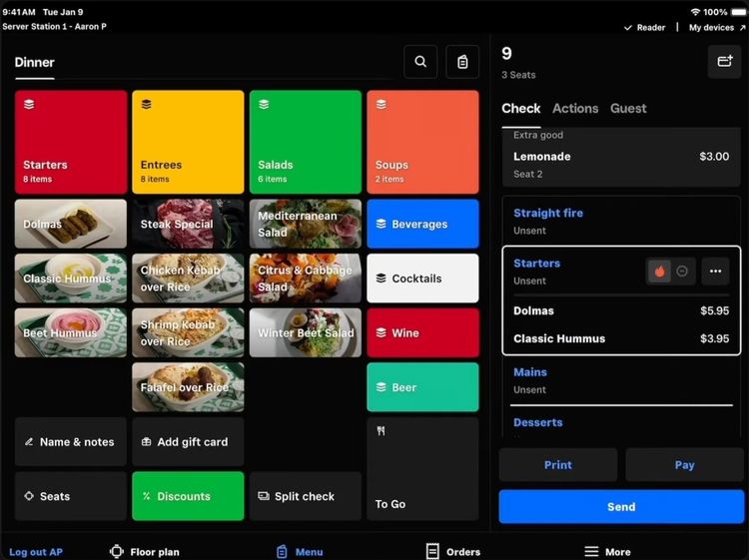Viewport: 749px width, 560px height.
Task: Switch to the Actions tab
Action: click(575, 109)
